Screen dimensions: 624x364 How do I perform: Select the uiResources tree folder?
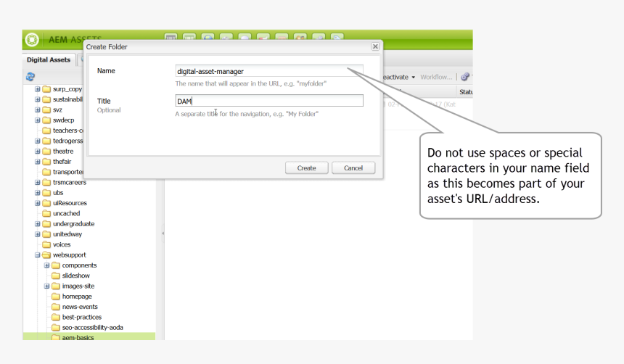[x=70, y=203]
